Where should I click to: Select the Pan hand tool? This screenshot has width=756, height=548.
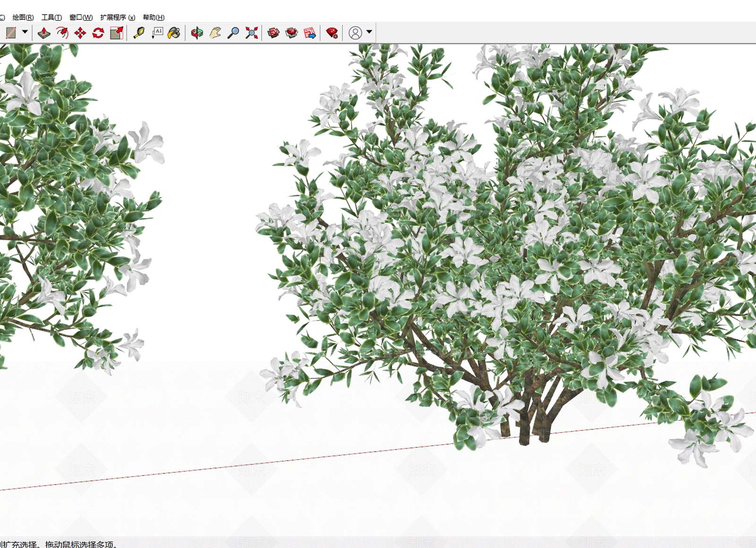[215, 33]
